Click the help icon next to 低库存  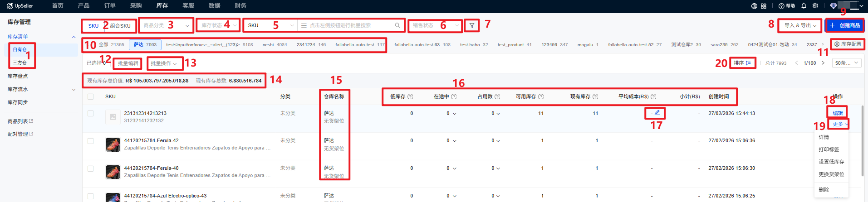click(410, 96)
